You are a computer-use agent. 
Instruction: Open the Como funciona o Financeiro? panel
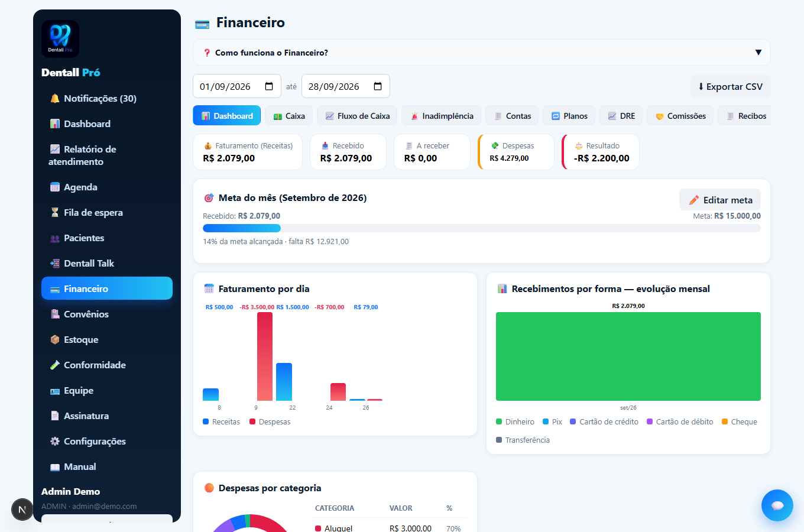click(x=482, y=53)
